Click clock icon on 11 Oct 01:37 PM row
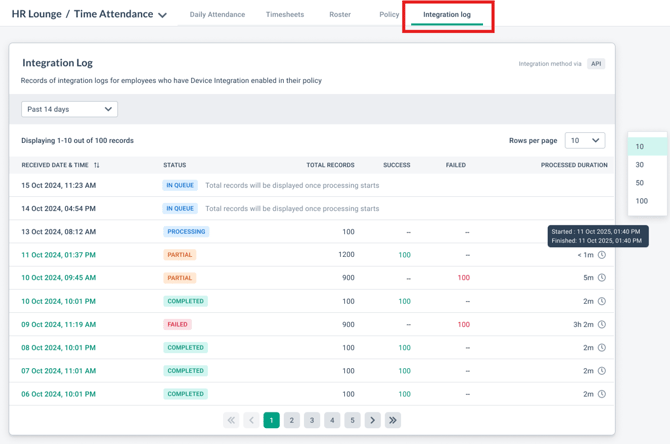This screenshot has width=670, height=444. pos(602,255)
